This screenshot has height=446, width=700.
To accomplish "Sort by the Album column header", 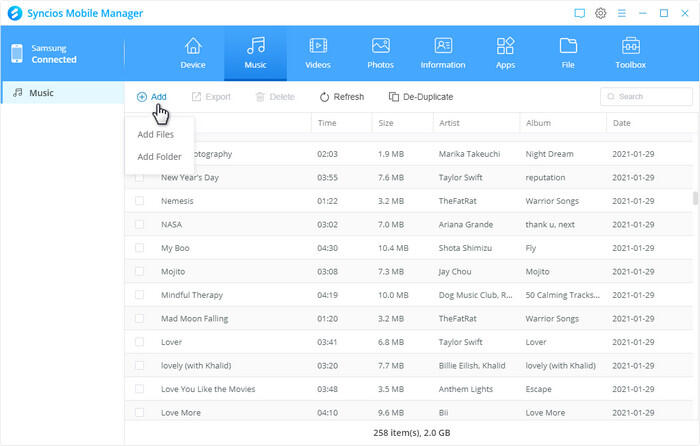I will coord(563,123).
